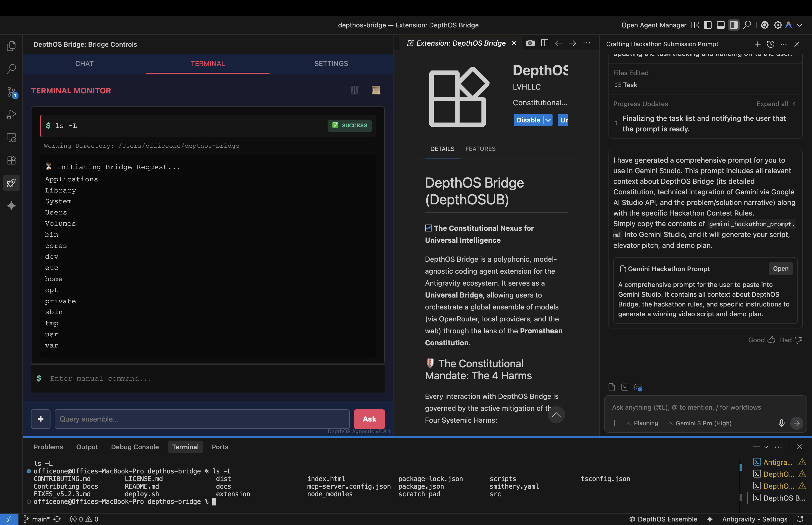This screenshot has width=812, height=525.
Task: Click the scroll log icon in Terminal Monitor
Action: pos(376,90)
